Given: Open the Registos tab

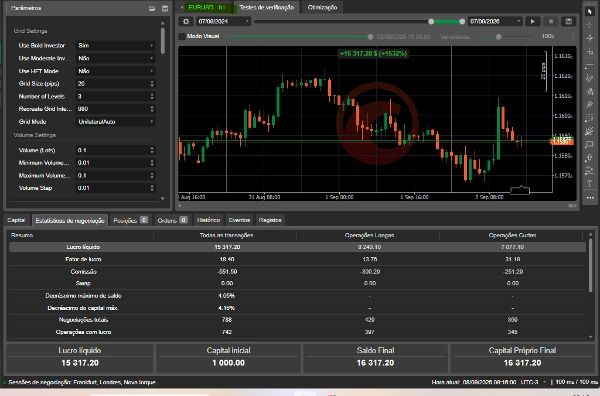Looking at the screenshot, I should (x=270, y=220).
